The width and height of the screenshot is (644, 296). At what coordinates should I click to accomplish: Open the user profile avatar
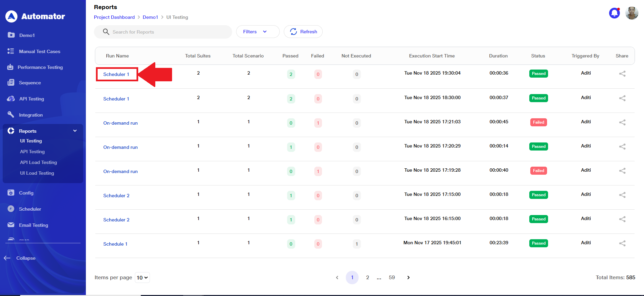(632, 13)
